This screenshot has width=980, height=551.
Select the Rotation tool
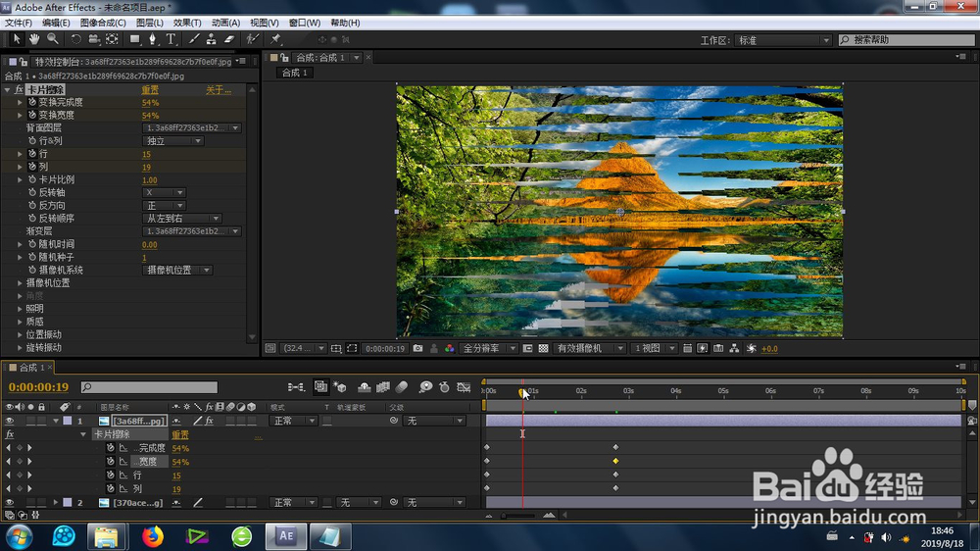pos(75,39)
